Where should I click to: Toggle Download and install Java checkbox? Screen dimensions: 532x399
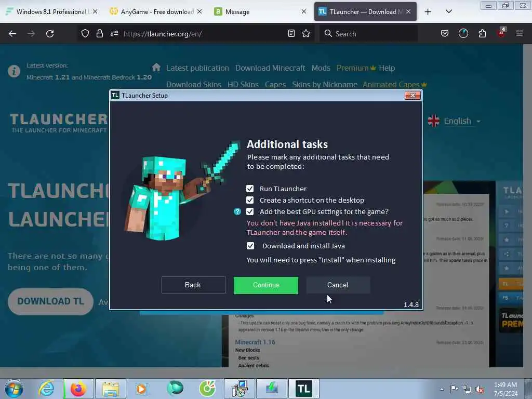point(250,246)
